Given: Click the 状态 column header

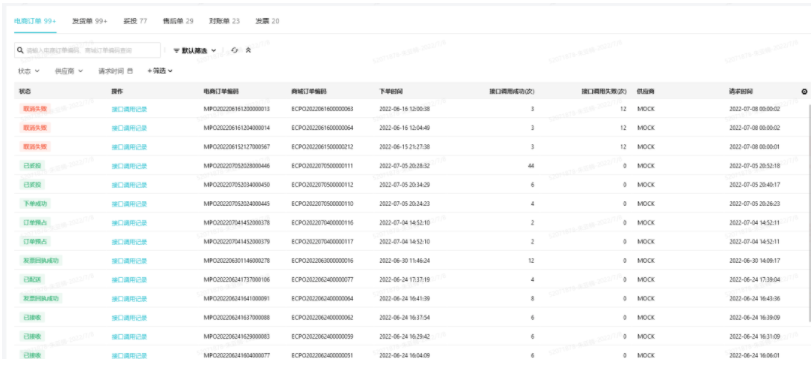Looking at the screenshot, I should tap(25, 92).
